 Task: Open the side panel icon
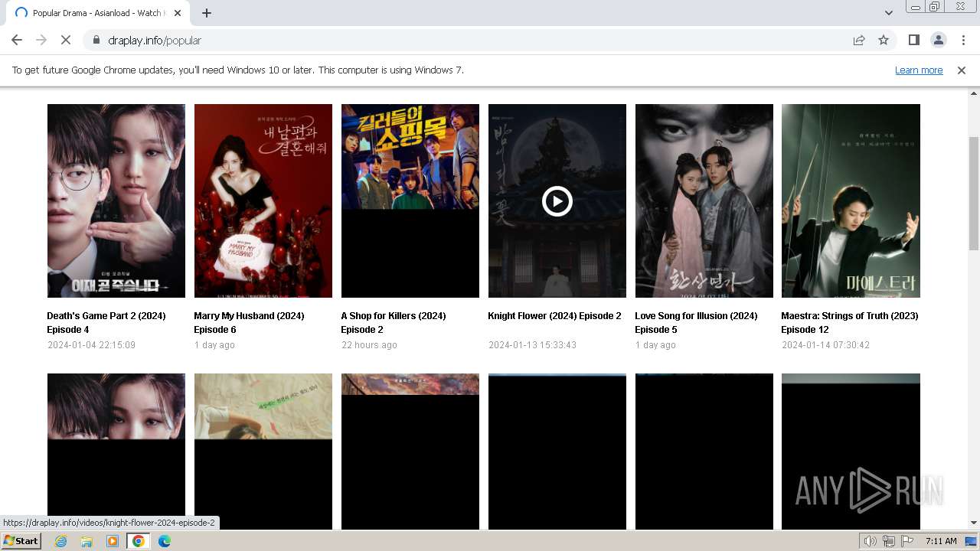913,40
